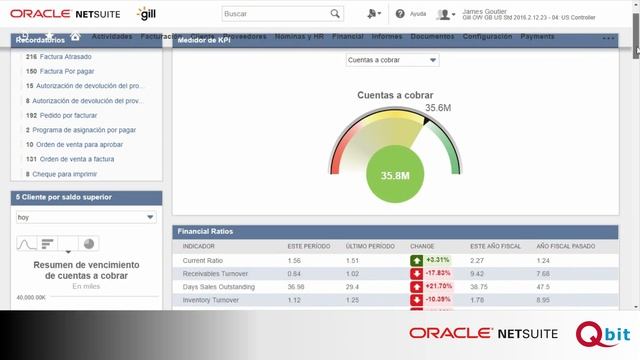Click the page vertical scrollbar thumb
This screenshot has height=360, width=640.
coord(636,35)
